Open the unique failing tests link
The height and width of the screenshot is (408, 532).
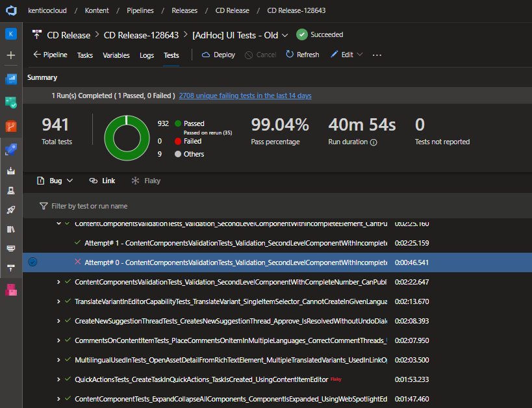click(x=245, y=96)
